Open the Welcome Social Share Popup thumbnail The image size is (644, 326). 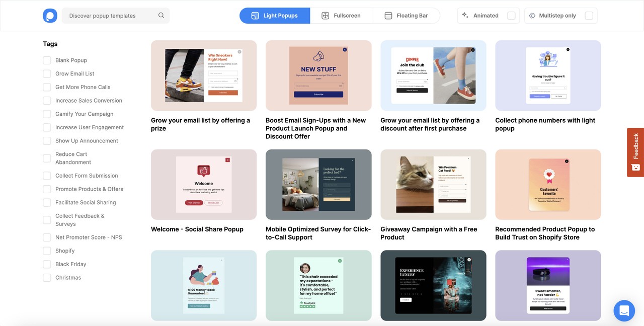coord(204,185)
